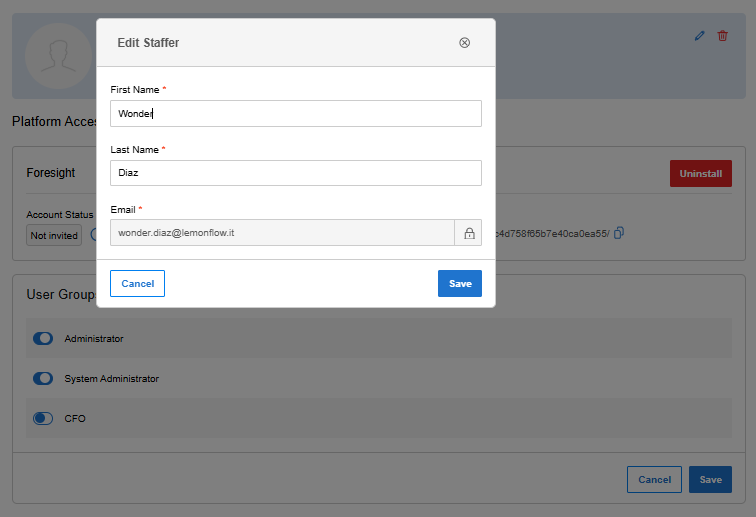Toggle the Administrator user group
This screenshot has width=756, height=517.
pos(43,339)
